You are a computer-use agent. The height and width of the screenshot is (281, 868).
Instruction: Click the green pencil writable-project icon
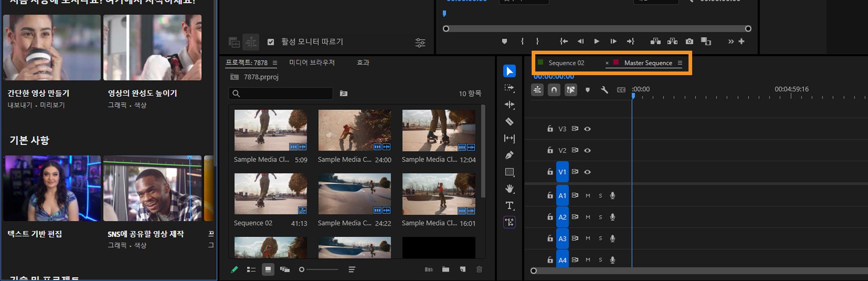[x=234, y=269]
